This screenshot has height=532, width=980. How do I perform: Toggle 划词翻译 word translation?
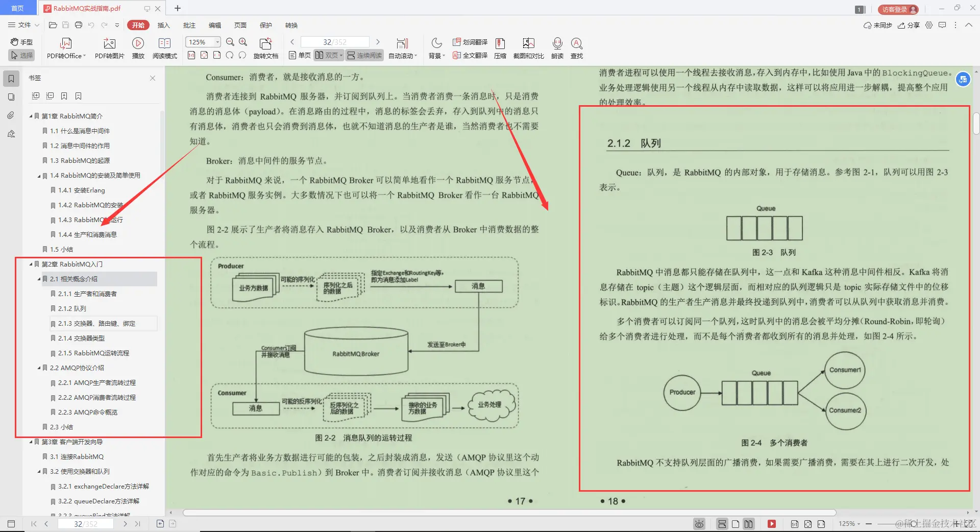470,42
